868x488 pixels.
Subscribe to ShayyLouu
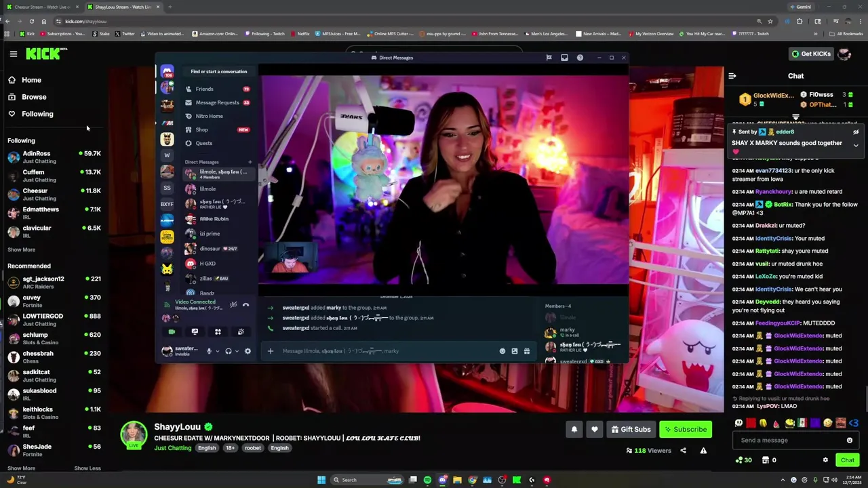(686, 429)
